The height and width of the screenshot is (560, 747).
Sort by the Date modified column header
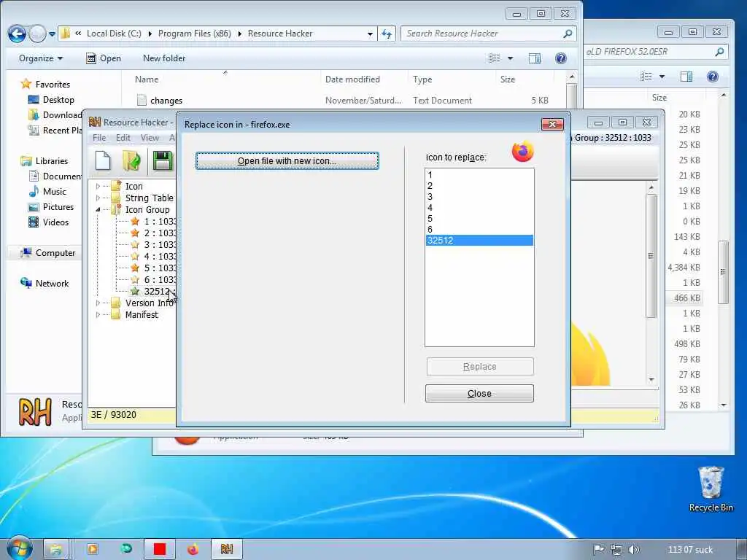(x=352, y=79)
